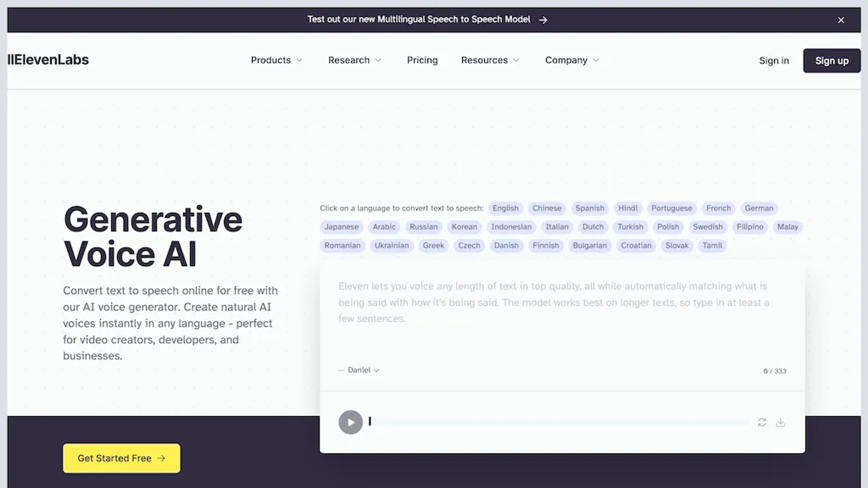Click the Sign in button
Screen dimensions: 868x488
pyautogui.click(x=774, y=60)
